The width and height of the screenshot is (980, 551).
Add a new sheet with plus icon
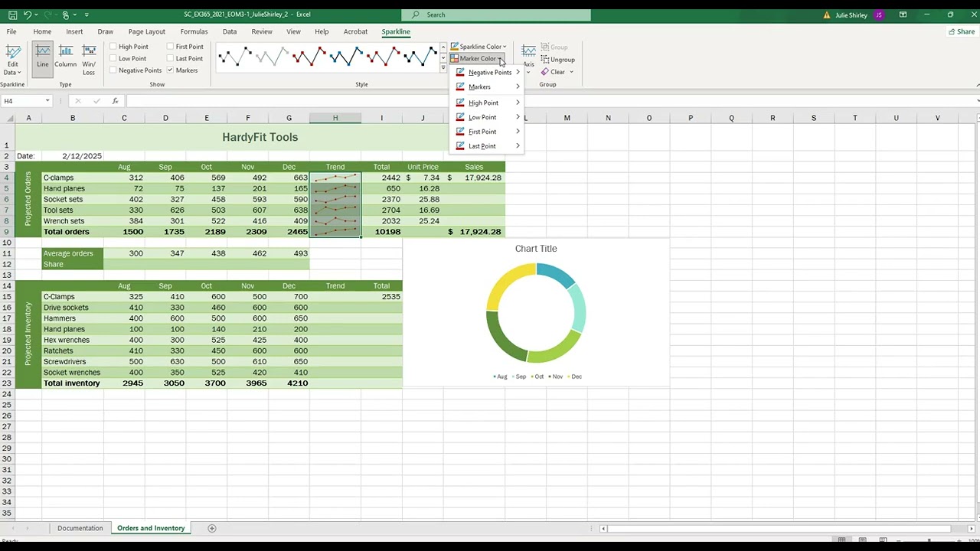click(212, 528)
